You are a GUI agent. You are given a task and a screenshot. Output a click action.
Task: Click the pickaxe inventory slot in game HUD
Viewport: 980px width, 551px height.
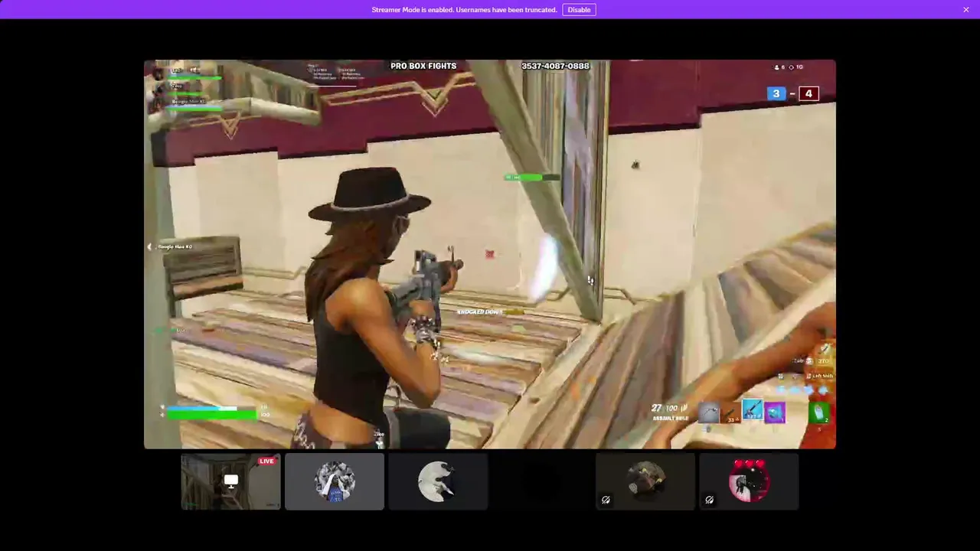(709, 412)
